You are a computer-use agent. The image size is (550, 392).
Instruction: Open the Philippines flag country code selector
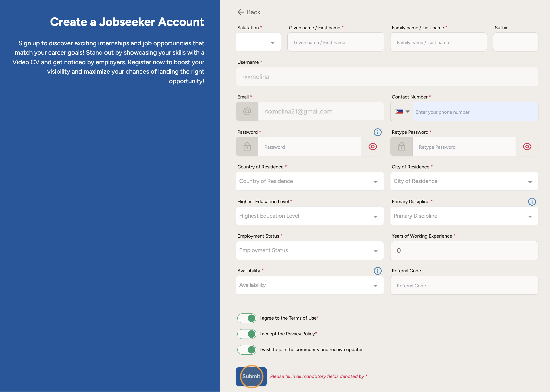(402, 112)
